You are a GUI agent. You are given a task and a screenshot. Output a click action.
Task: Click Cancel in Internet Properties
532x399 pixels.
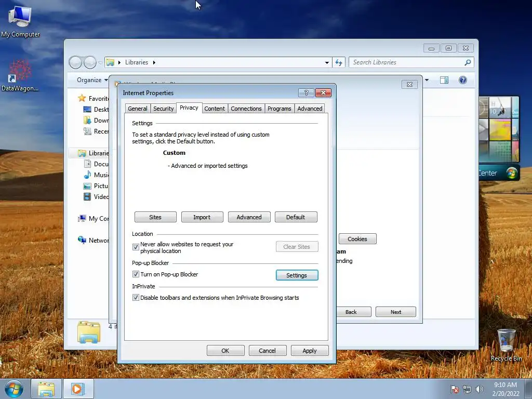pyautogui.click(x=268, y=351)
